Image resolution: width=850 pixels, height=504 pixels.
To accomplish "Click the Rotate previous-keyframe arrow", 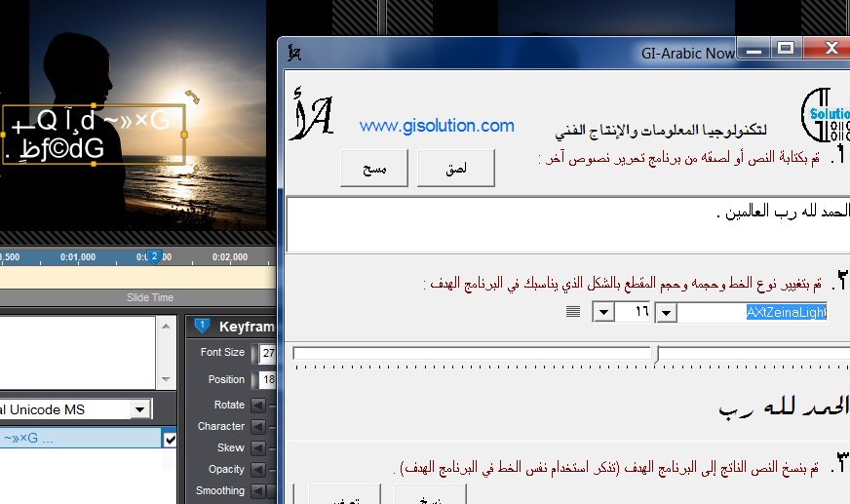I will (258, 405).
